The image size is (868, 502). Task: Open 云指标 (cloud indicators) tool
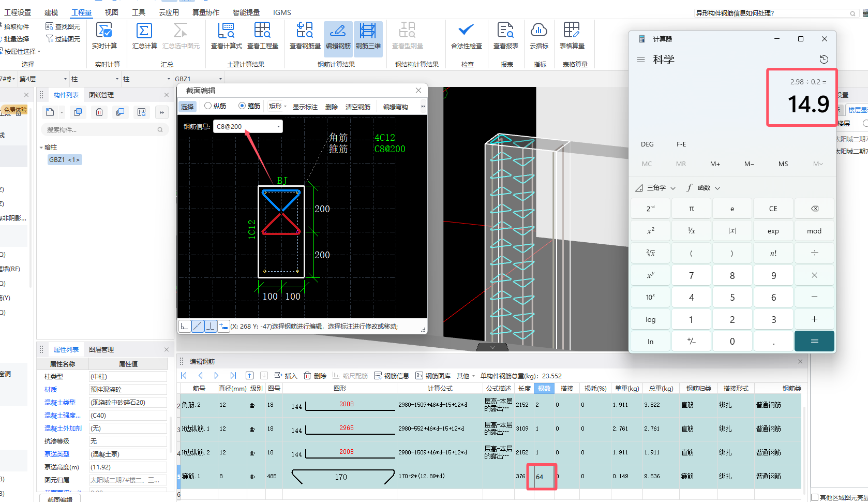[538, 36]
